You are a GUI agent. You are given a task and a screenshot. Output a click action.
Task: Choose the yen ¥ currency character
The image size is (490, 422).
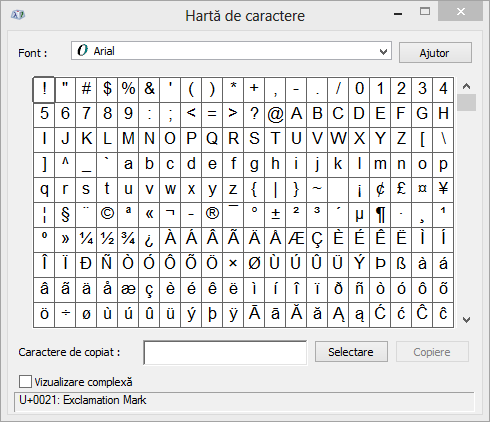[443, 190]
